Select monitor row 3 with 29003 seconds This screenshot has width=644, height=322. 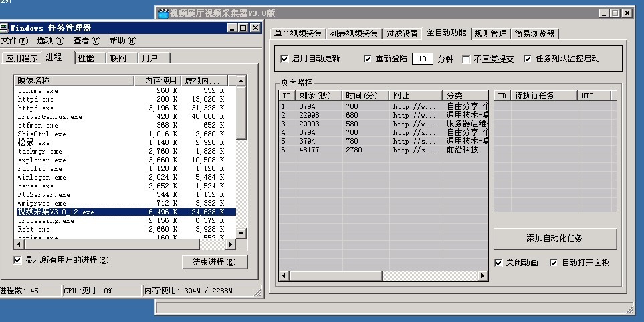coord(384,124)
